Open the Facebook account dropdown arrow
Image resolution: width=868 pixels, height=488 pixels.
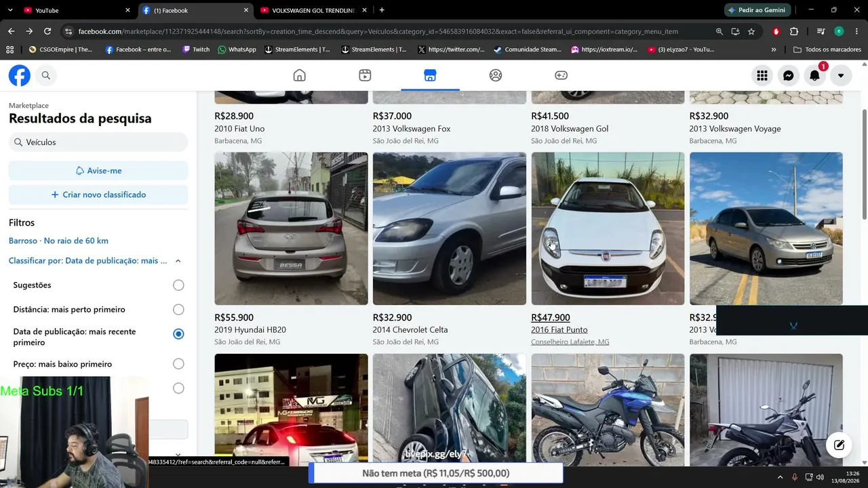pos(841,75)
